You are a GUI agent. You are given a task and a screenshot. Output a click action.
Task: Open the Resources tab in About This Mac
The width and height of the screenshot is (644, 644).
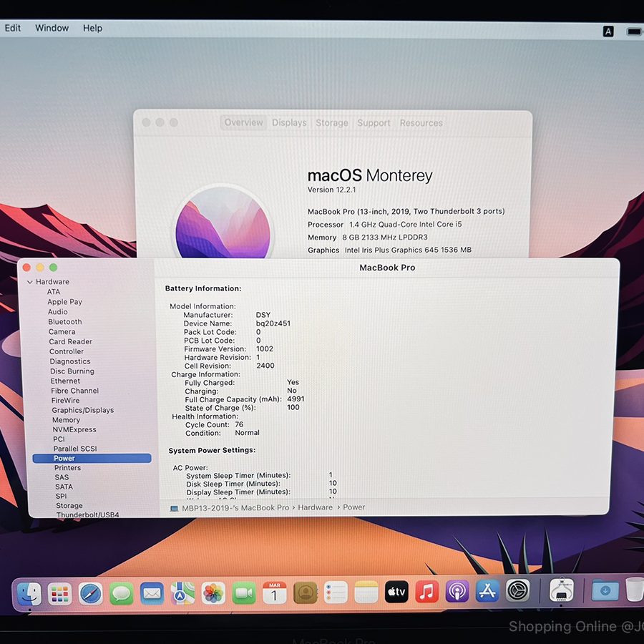click(421, 123)
